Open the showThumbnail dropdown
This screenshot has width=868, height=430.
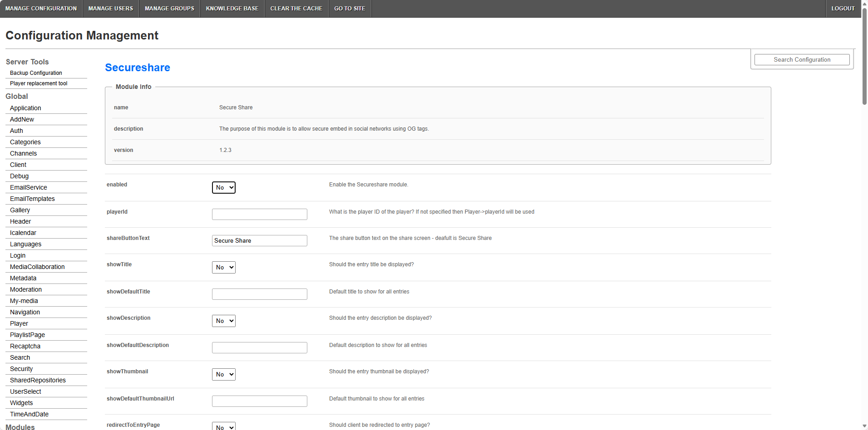point(224,374)
